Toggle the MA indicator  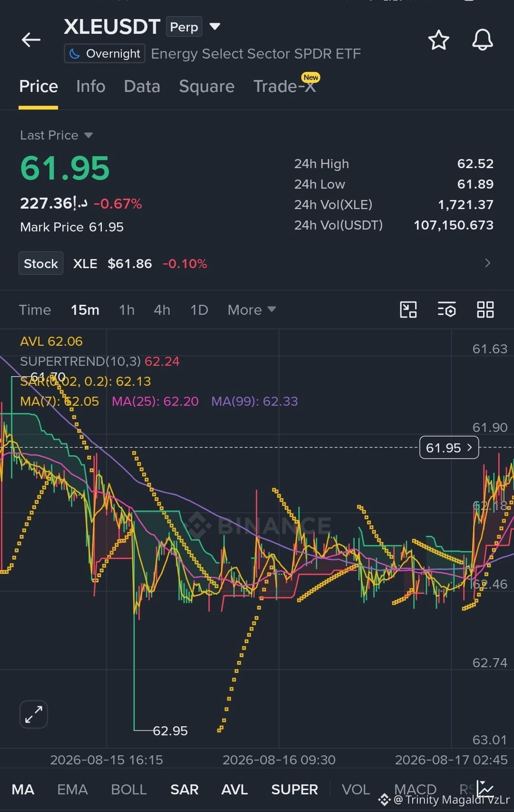tap(23, 789)
